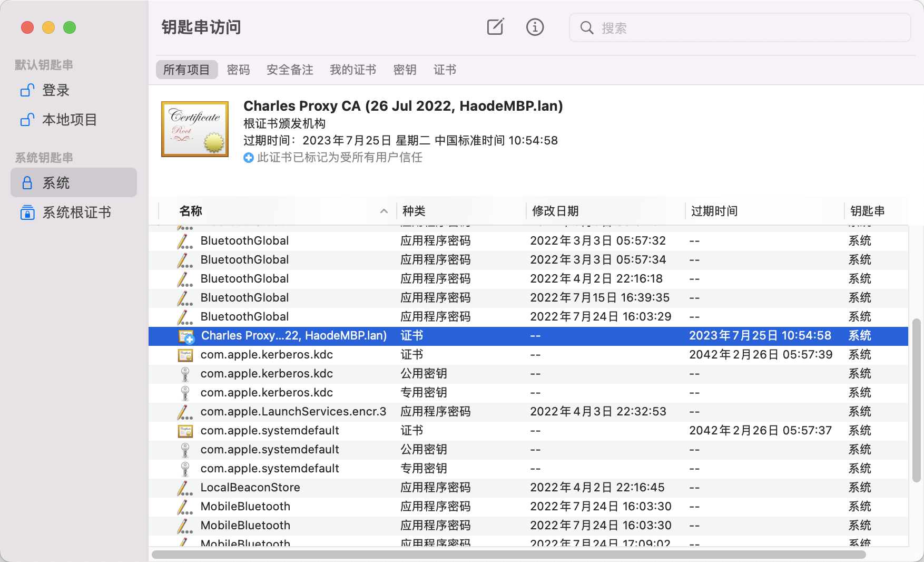Select the Charles Proxy...22, HaodeMBP.lan) row
The height and width of the screenshot is (562, 924).
(x=528, y=336)
